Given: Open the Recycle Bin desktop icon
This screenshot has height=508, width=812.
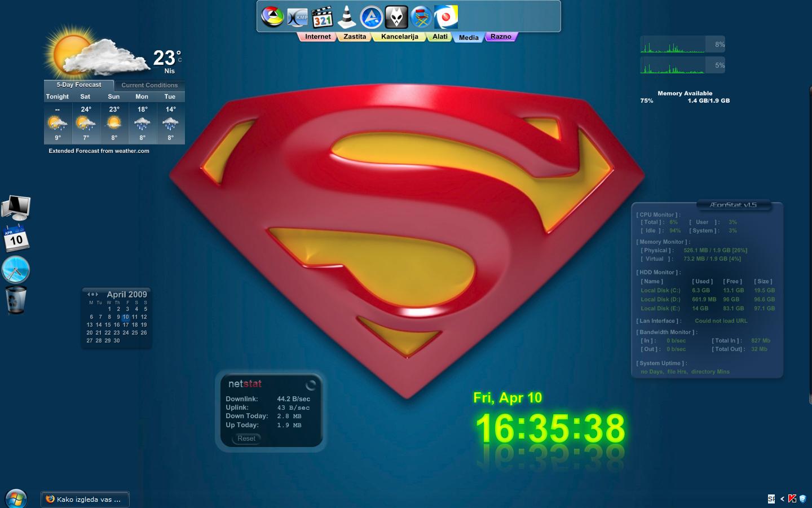Looking at the screenshot, I should 16,299.
